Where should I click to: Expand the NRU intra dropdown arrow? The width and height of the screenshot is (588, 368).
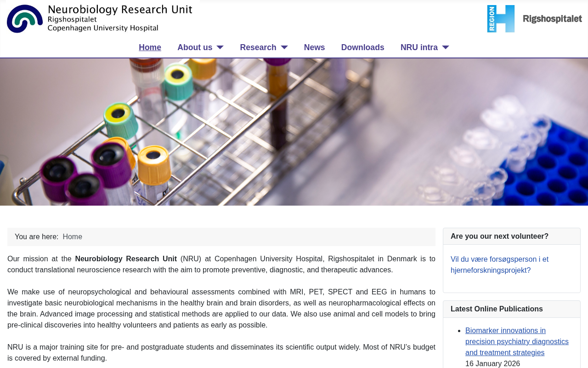pyautogui.click(x=446, y=47)
